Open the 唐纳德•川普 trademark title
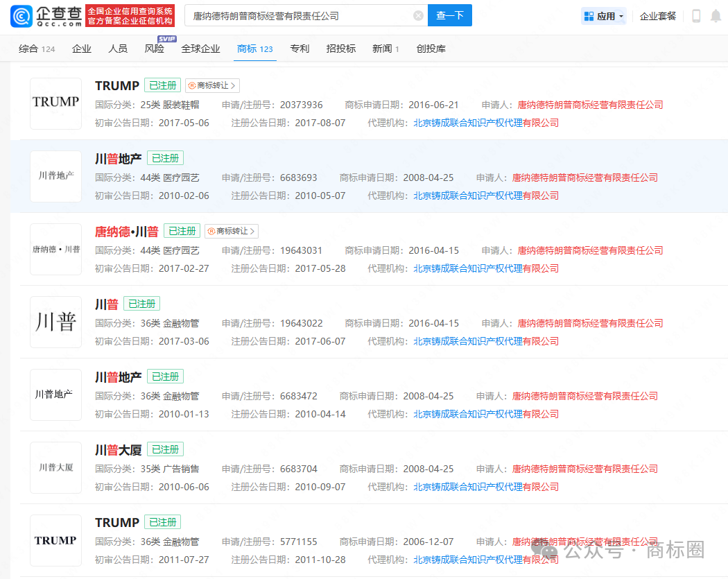The height and width of the screenshot is (579, 728). point(127,232)
